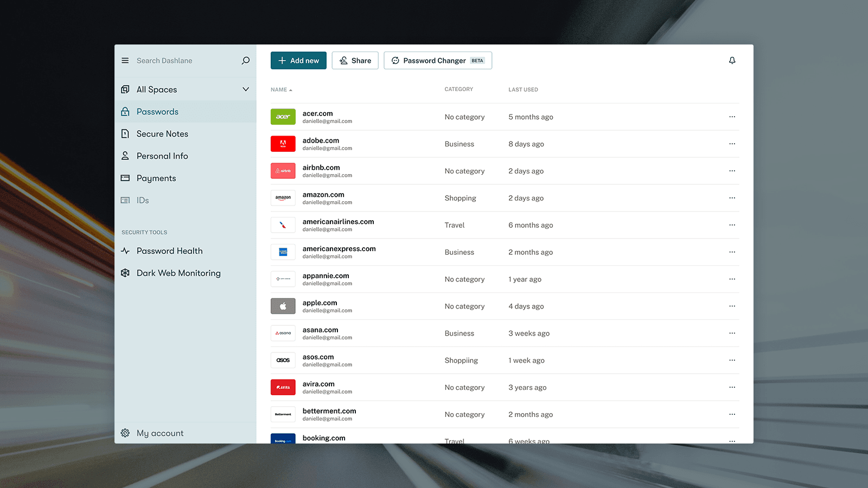The image size is (868, 488).
Task: Open more options for americanairlines.com
Action: point(732,225)
